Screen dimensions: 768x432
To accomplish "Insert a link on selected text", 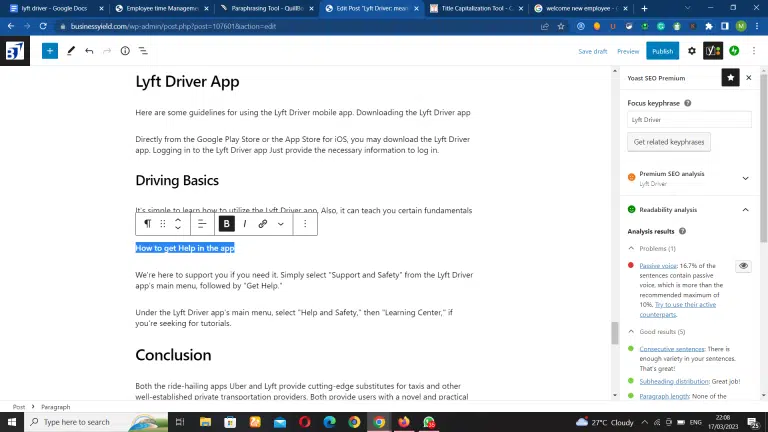I will point(263,224).
